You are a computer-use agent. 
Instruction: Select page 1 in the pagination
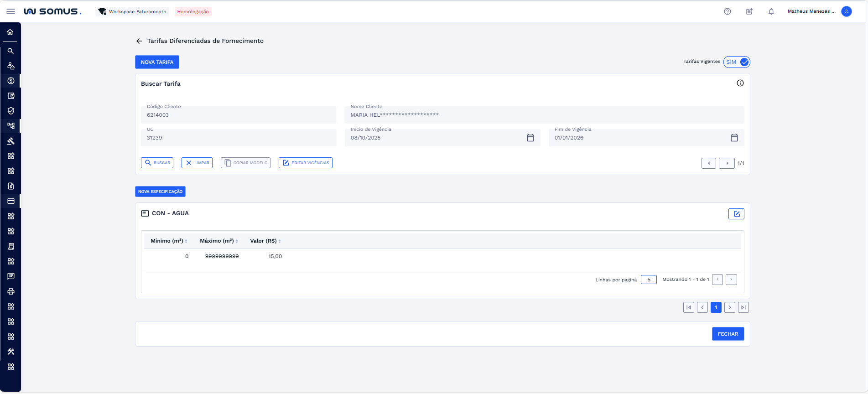tap(716, 307)
